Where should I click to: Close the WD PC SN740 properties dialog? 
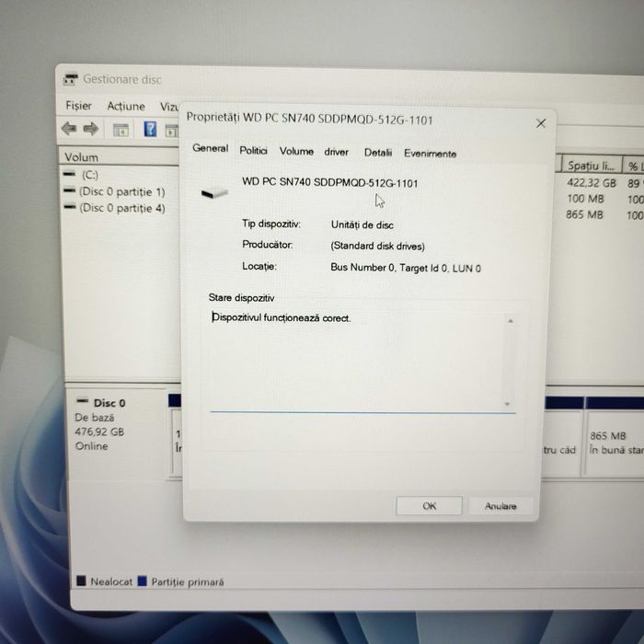click(541, 123)
